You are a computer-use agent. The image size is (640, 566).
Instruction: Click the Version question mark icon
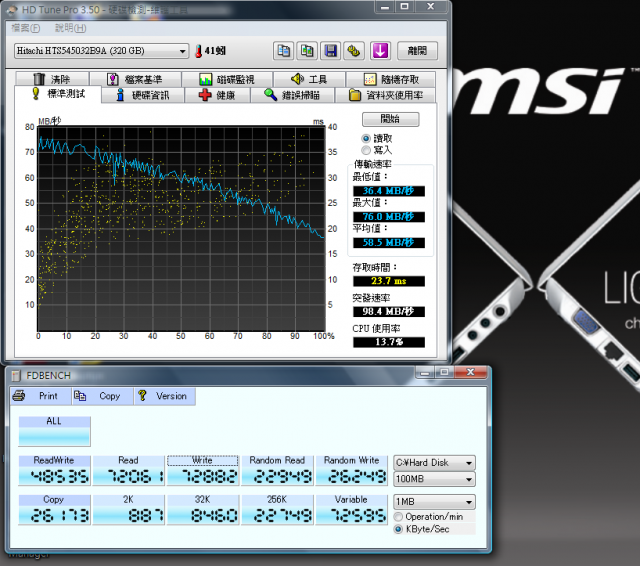pos(142,395)
